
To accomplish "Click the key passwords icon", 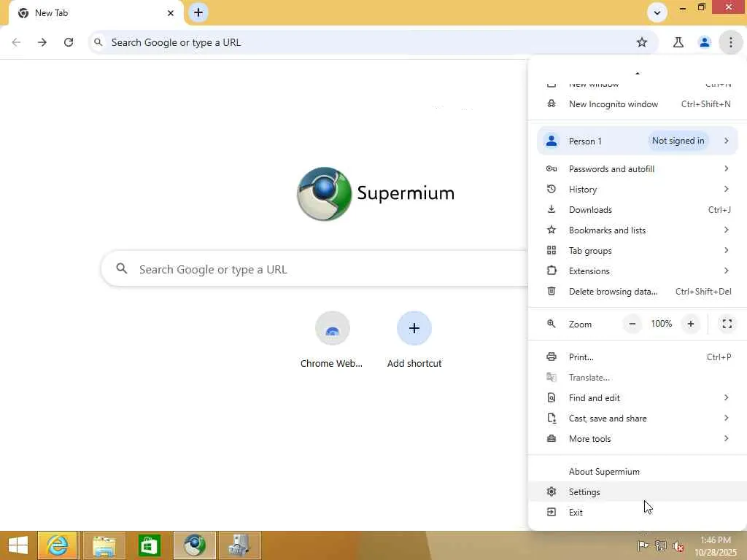I will (x=551, y=168).
